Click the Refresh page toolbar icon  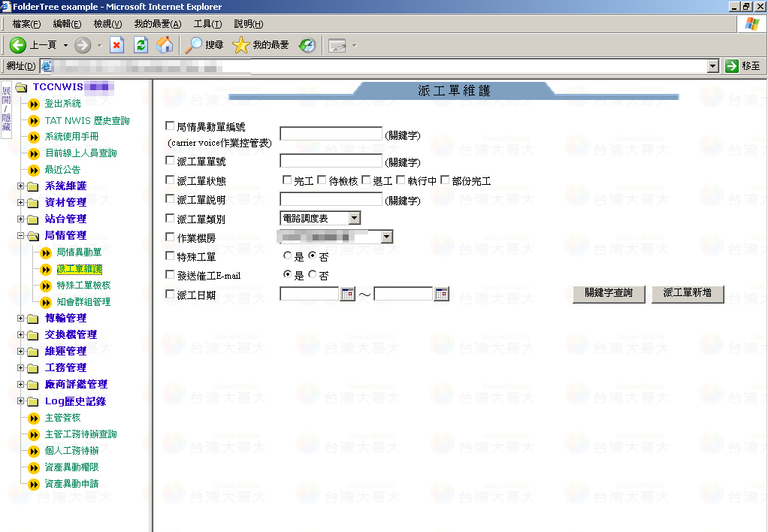(141, 45)
